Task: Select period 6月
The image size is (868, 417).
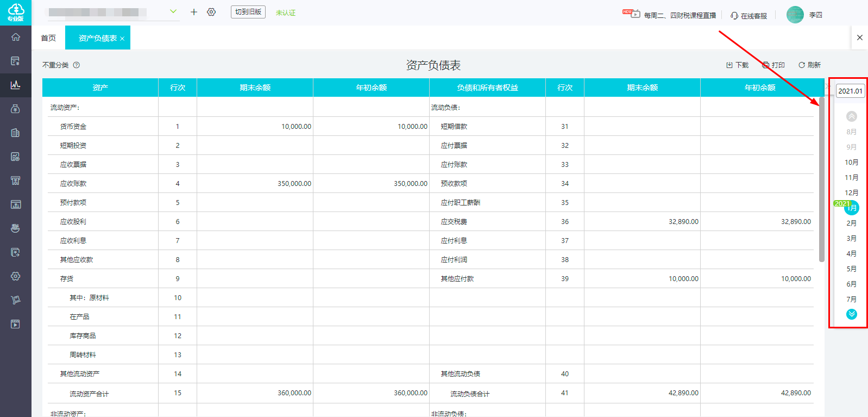Action: pyautogui.click(x=852, y=284)
